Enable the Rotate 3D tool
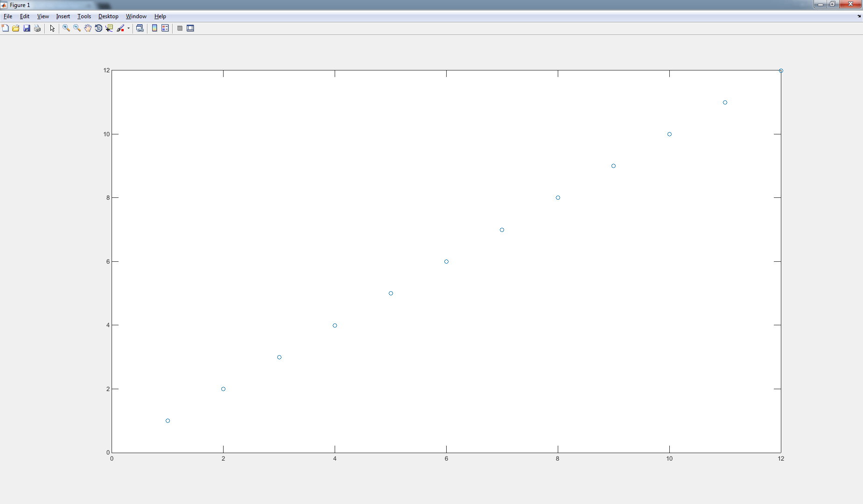863x504 pixels. (98, 28)
